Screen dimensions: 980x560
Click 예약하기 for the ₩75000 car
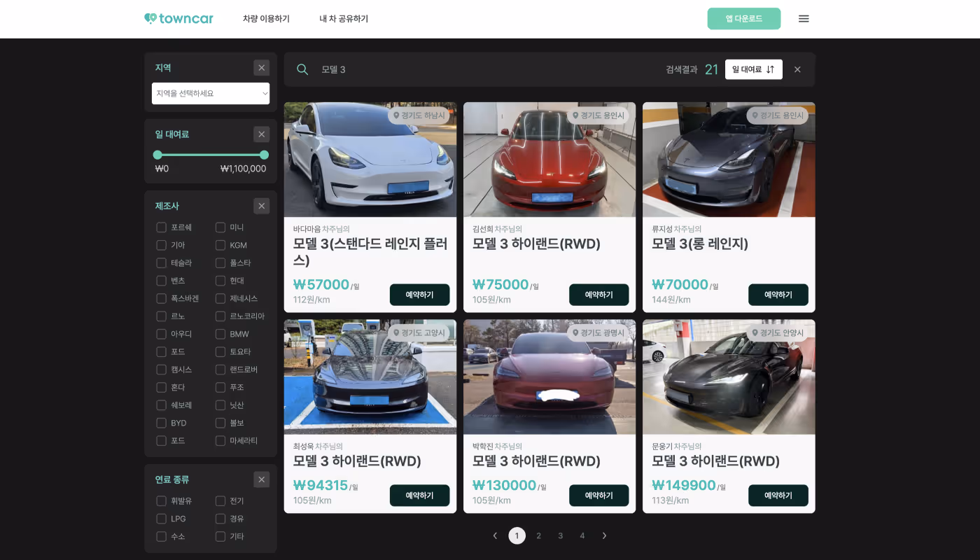tap(599, 295)
